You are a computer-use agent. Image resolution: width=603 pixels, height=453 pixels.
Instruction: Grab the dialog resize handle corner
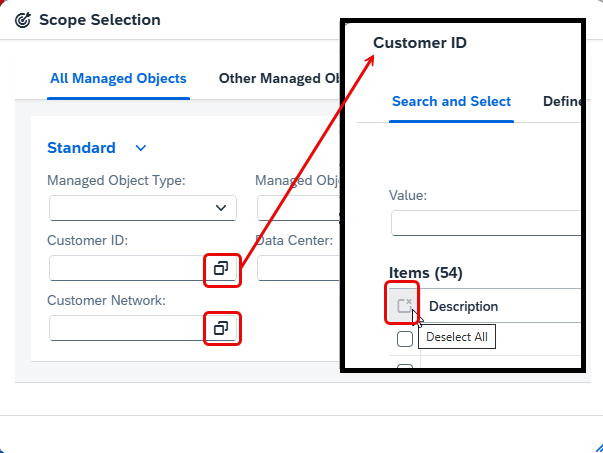598,448
